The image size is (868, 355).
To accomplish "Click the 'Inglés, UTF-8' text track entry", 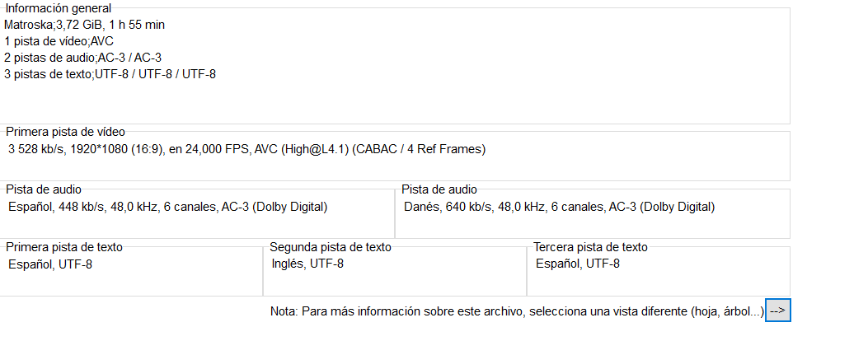I will [x=307, y=264].
